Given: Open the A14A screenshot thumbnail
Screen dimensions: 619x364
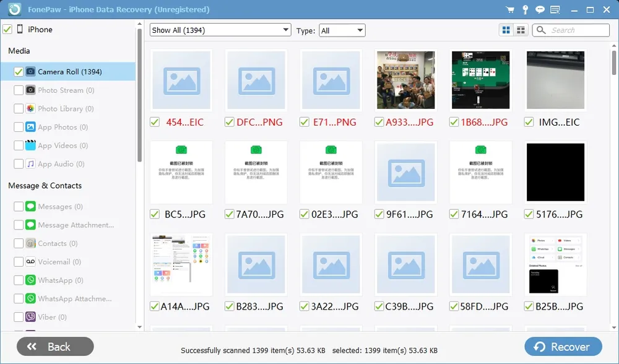Looking at the screenshot, I should (181, 264).
